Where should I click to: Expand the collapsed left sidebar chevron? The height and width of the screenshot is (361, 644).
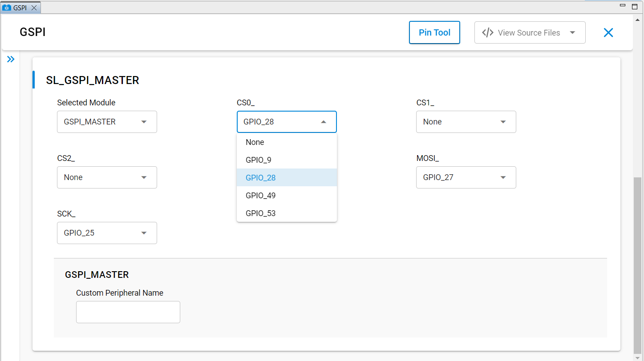[11, 59]
